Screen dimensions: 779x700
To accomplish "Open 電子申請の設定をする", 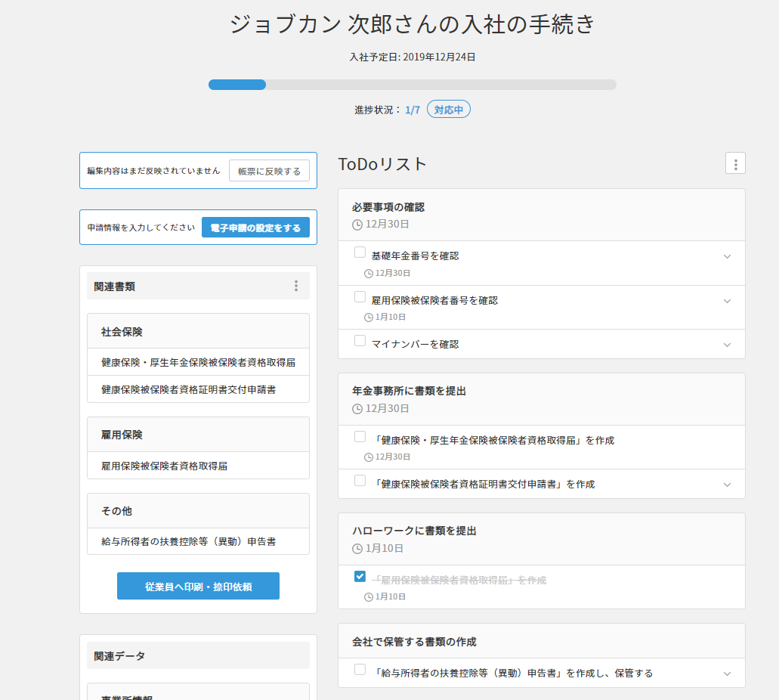I will point(255,228).
